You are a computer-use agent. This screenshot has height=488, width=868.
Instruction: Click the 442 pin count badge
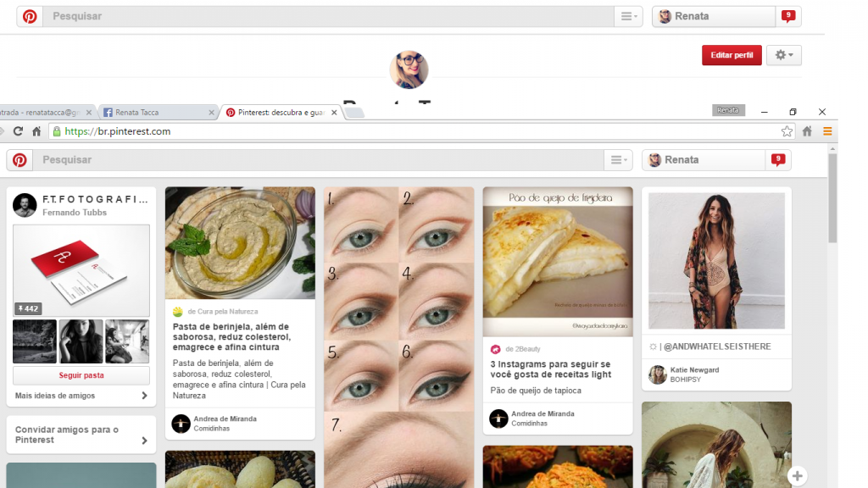click(28, 308)
